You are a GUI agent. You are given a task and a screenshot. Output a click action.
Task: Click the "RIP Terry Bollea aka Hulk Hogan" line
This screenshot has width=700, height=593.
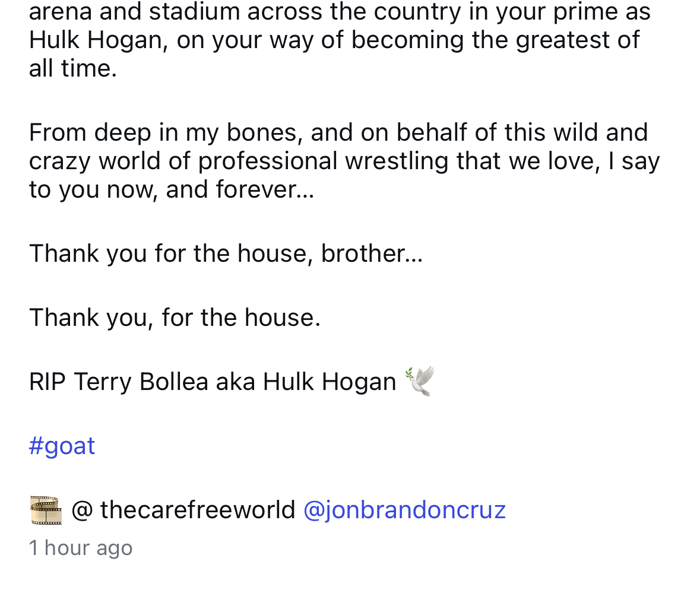[212, 382]
